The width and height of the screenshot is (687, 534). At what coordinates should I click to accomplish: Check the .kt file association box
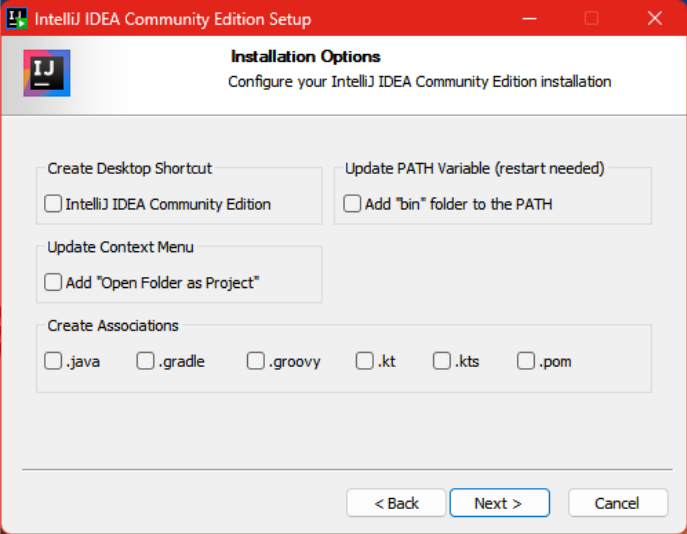pos(364,361)
